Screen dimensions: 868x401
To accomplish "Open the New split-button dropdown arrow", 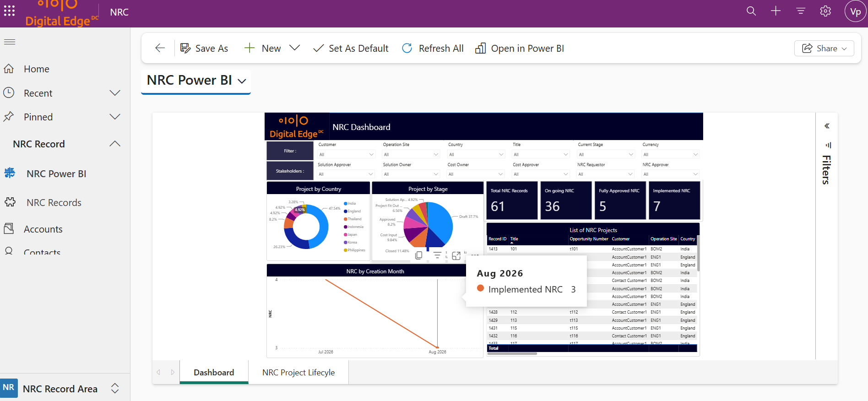I will [x=295, y=48].
